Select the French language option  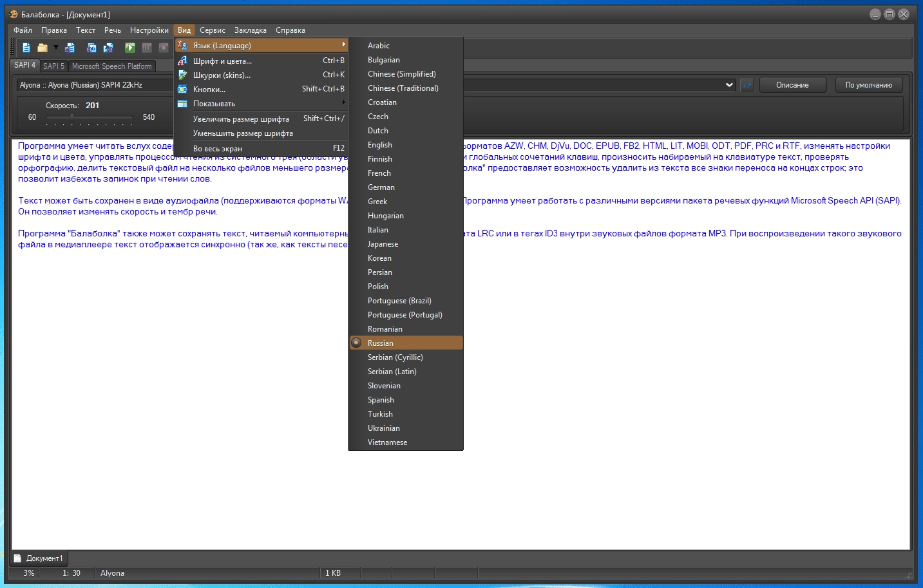click(x=379, y=173)
